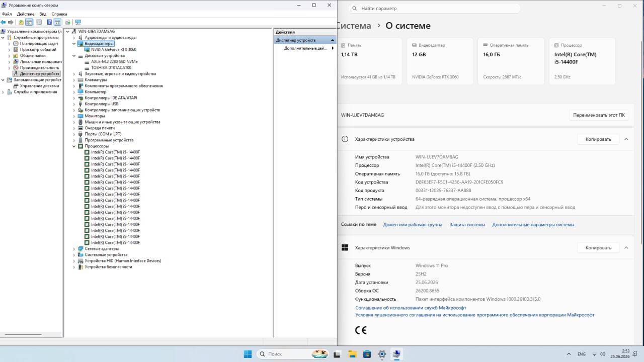Click the Help question-mark toolbar icon

pos(49,22)
